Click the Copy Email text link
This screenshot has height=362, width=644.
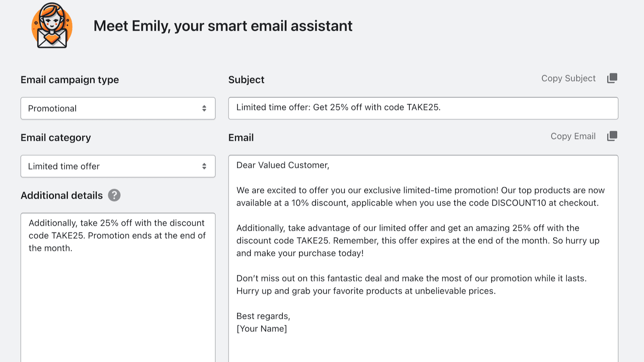coord(573,136)
